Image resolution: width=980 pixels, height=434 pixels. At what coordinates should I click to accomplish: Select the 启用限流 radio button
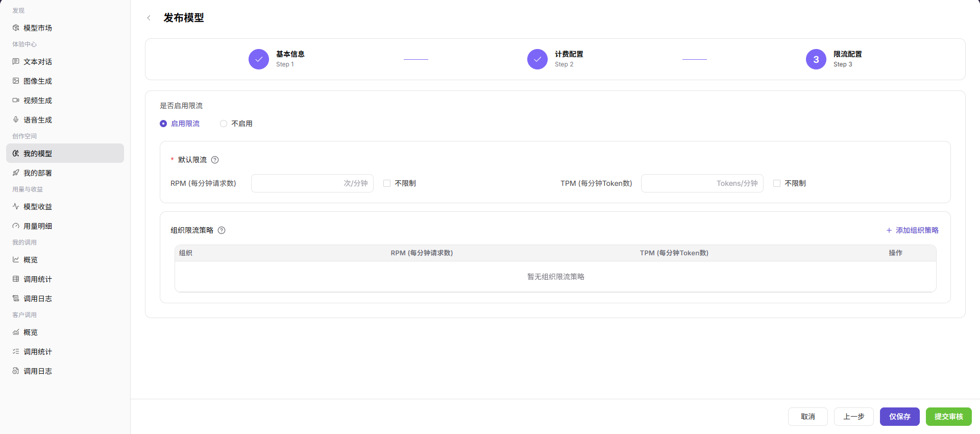tap(163, 124)
